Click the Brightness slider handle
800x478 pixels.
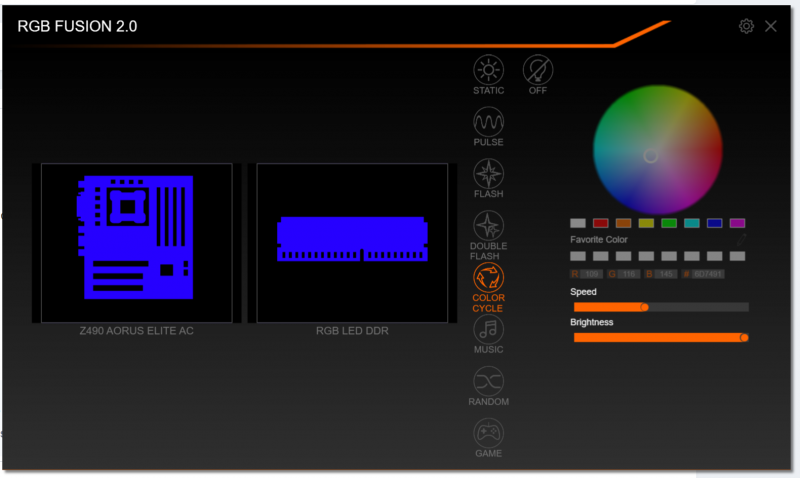(743, 338)
